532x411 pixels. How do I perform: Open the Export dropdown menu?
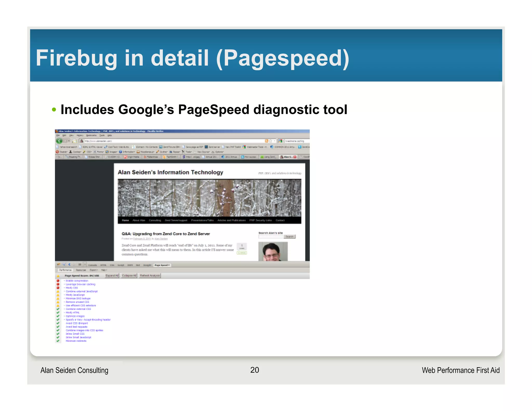coord(94,270)
